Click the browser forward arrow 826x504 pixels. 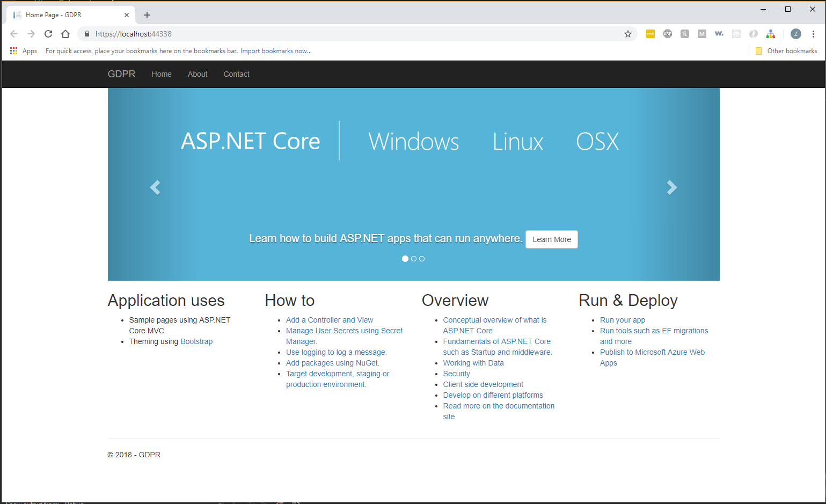31,34
